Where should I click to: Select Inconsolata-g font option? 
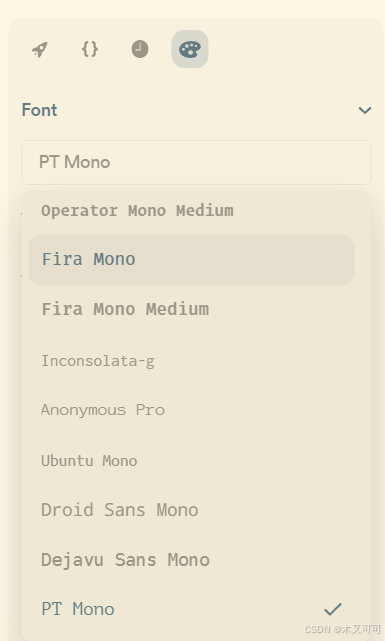pos(191,361)
